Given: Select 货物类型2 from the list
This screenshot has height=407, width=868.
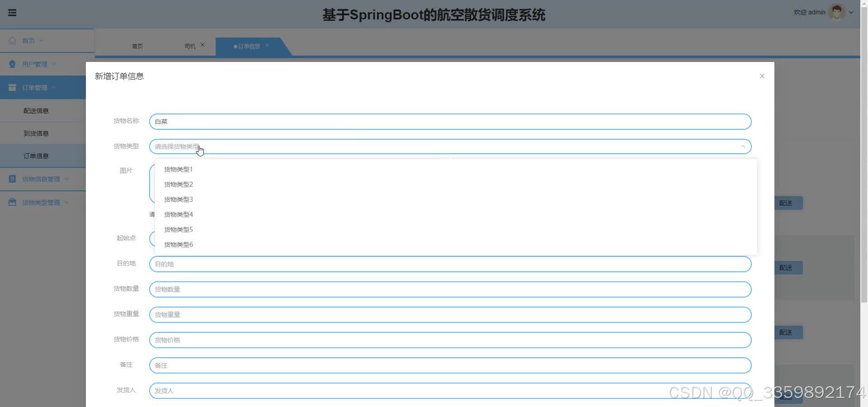Looking at the screenshot, I should pos(456,185).
